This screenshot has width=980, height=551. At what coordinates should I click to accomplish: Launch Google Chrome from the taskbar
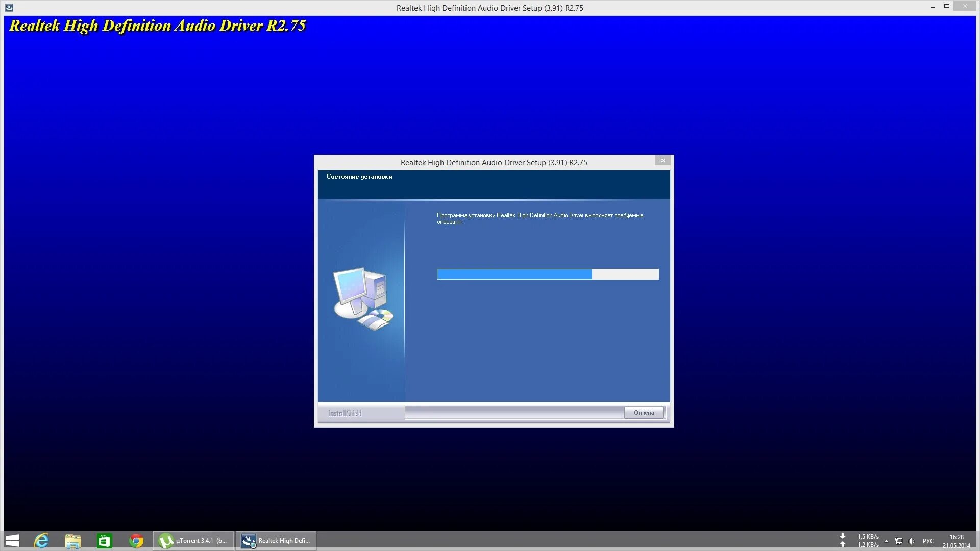pyautogui.click(x=136, y=541)
